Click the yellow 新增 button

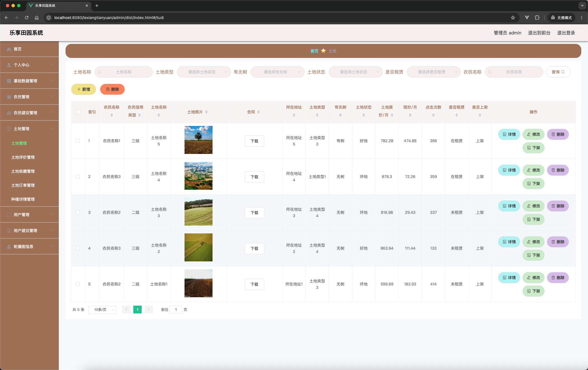pyautogui.click(x=83, y=89)
